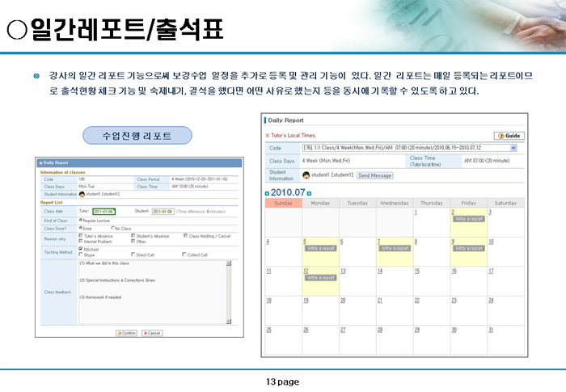Check the Collect Call checkbox

pos(184,255)
